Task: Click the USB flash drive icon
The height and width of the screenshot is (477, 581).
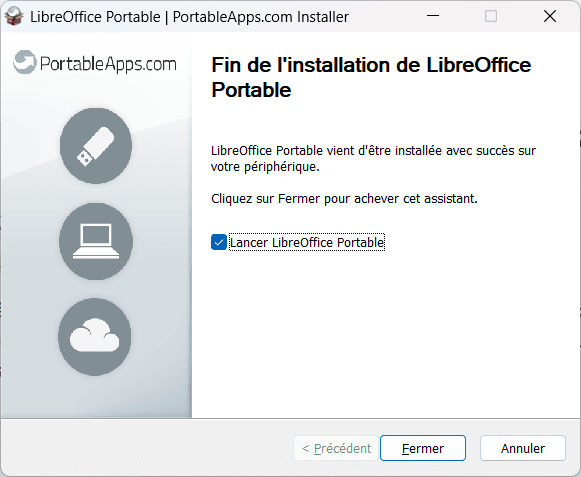Action: tap(96, 146)
